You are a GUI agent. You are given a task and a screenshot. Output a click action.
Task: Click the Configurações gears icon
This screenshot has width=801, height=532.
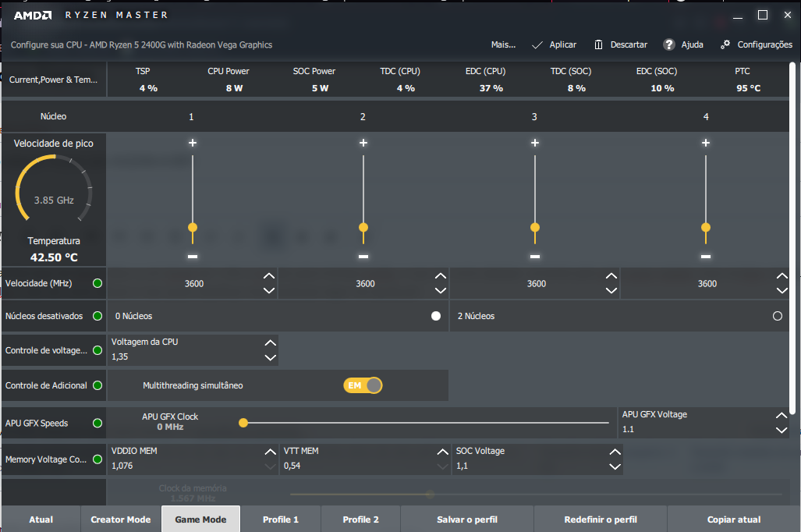coord(725,44)
